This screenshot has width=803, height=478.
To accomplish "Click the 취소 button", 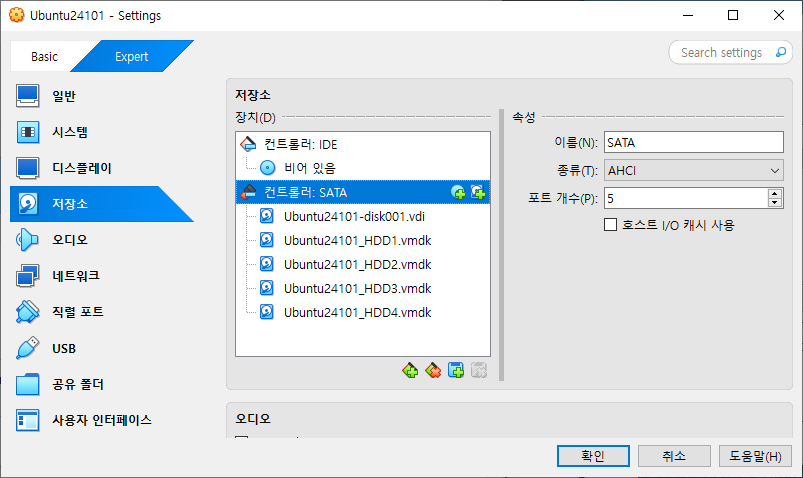I will pos(674,455).
